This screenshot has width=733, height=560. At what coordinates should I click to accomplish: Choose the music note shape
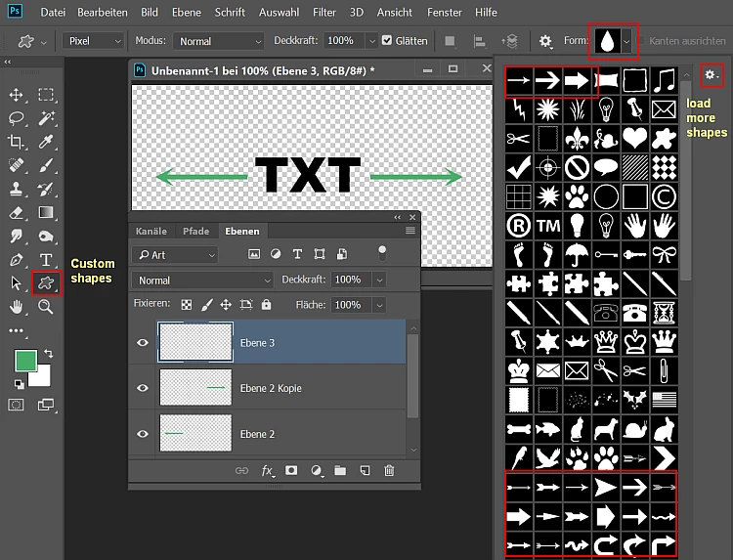[x=664, y=80]
